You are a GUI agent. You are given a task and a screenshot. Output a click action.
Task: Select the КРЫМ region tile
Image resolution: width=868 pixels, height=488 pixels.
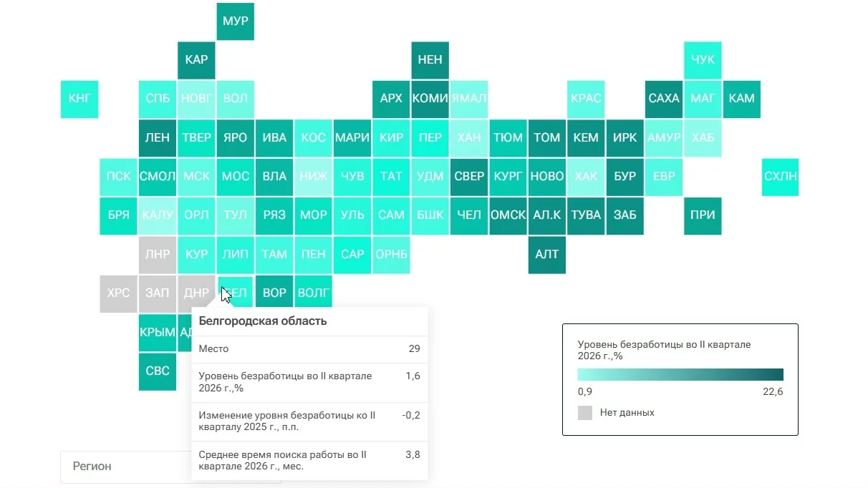click(x=158, y=332)
